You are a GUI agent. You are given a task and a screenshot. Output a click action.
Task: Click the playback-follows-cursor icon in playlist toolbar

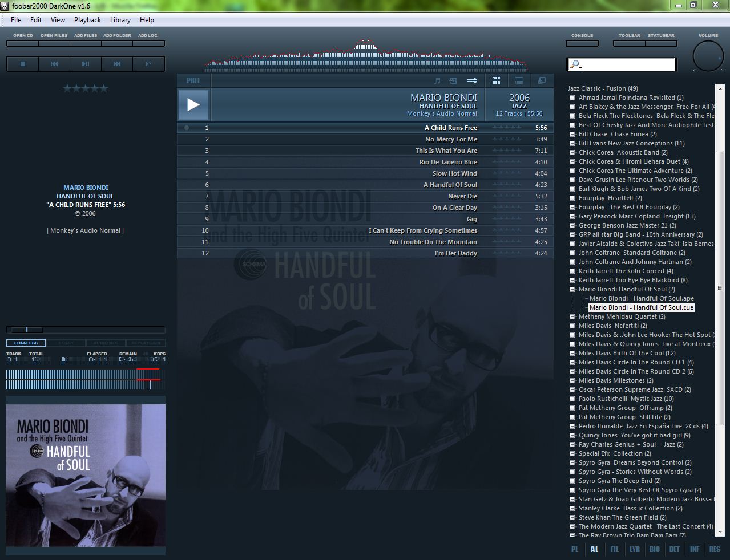point(454,80)
